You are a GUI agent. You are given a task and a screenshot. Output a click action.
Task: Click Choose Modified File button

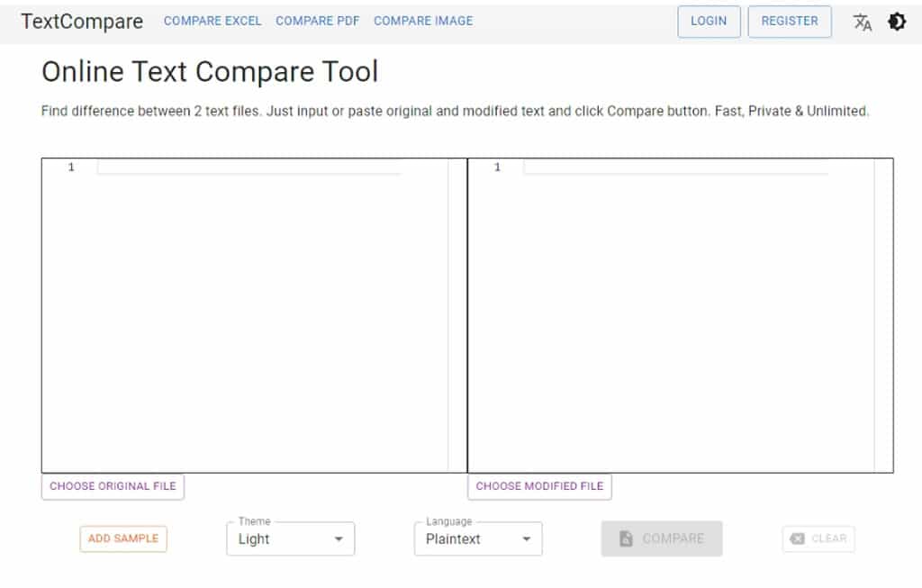click(x=540, y=487)
